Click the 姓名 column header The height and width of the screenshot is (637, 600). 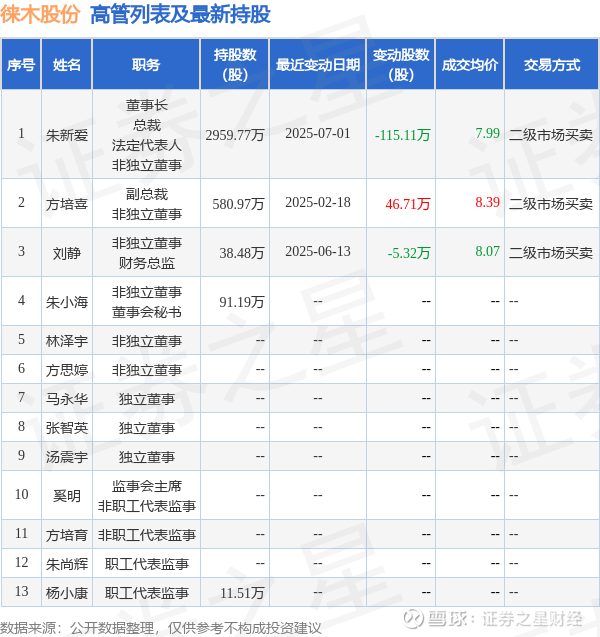click(x=67, y=65)
